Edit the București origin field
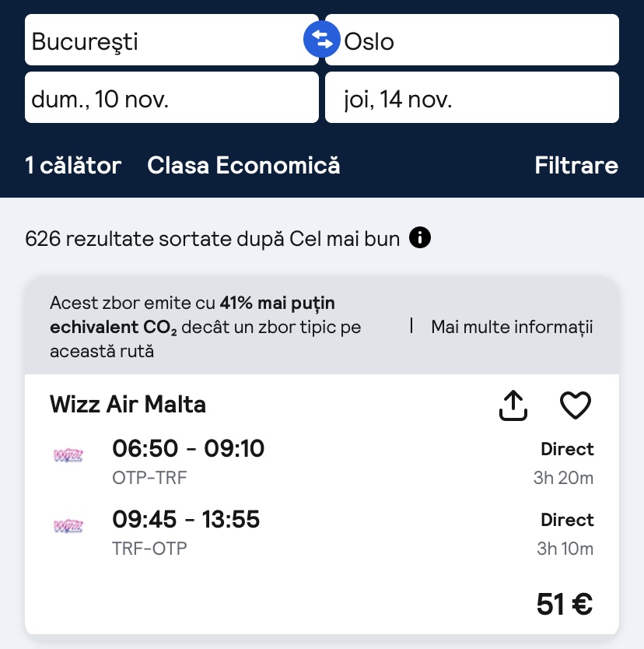The width and height of the screenshot is (644, 649). click(x=163, y=40)
